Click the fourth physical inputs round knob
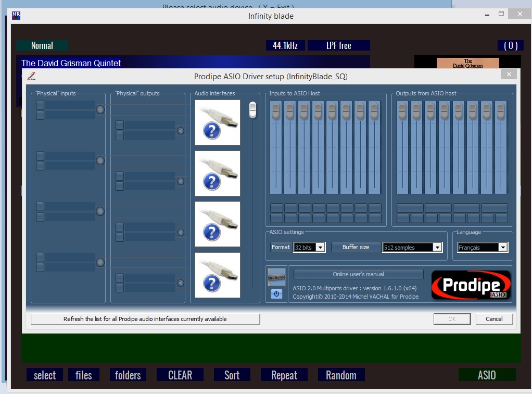The height and width of the screenshot is (394, 532). [100, 262]
